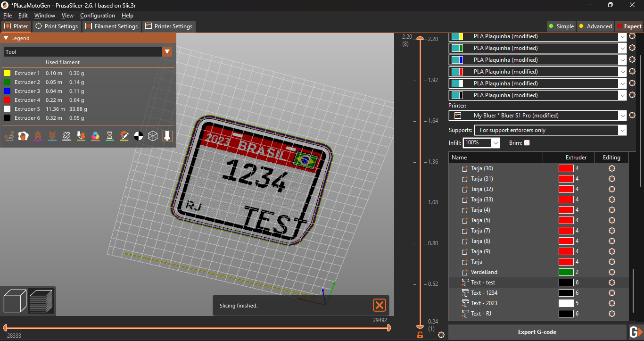Toggle custom G-code markers display
644x341 pixels.
click(x=124, y=136)
